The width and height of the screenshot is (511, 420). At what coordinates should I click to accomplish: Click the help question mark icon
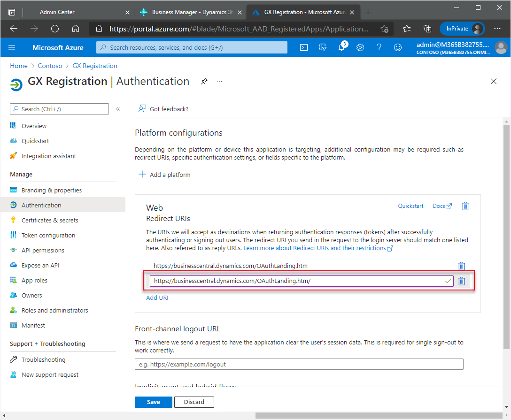[379, 47]
